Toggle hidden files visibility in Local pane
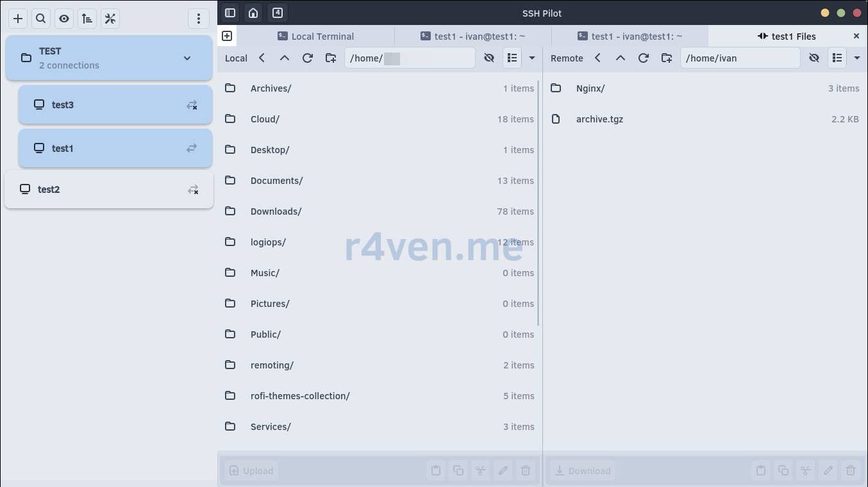Viewport: 868px width, 487px height. tap(489, 58)
